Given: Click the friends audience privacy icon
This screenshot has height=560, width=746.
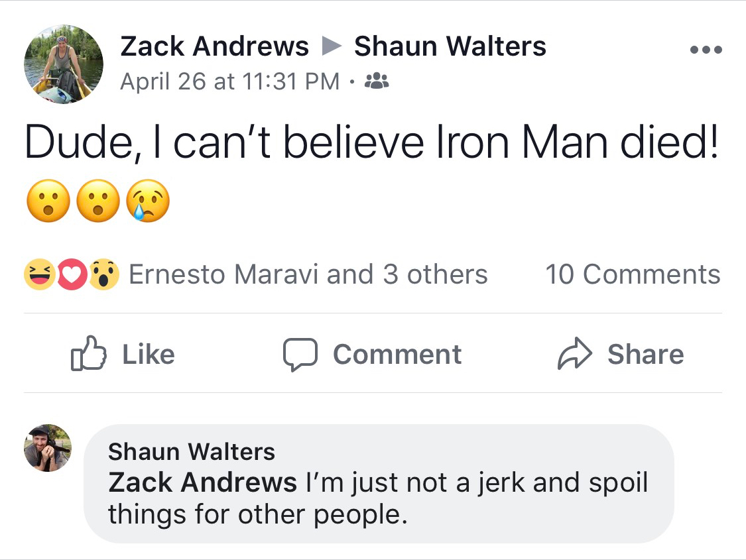Looking at the screenshot, I should (378, 82).
